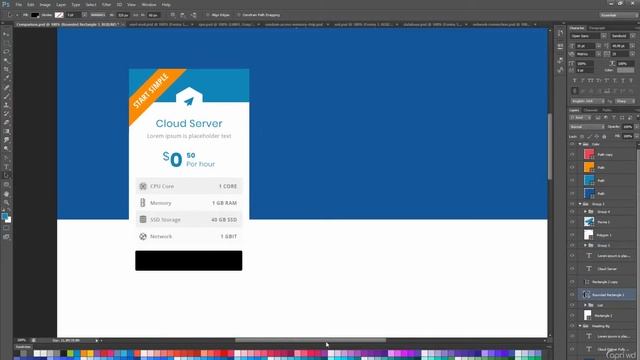Collapse the Color layer group
Viewport: 640px width, 360px height.
(x=580, y=144)
